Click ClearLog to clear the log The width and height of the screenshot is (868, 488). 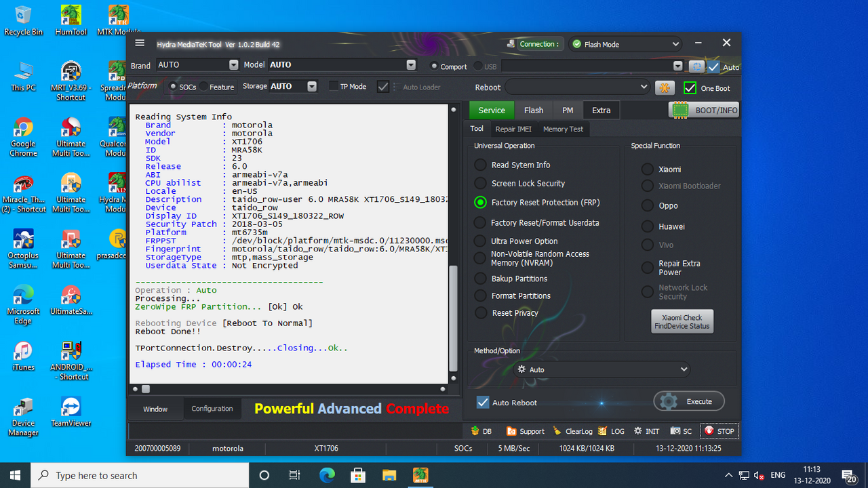point(573,431)
